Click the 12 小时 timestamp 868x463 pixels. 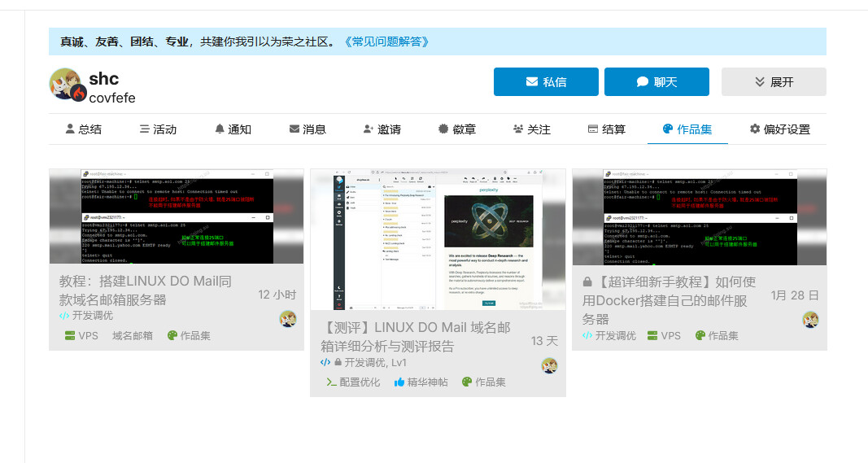277,295
